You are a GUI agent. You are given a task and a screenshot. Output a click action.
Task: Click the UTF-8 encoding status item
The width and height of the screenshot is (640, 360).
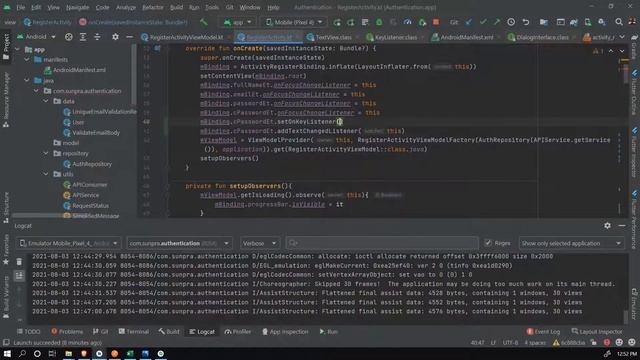pyautogui.click(x=510, y=342)
